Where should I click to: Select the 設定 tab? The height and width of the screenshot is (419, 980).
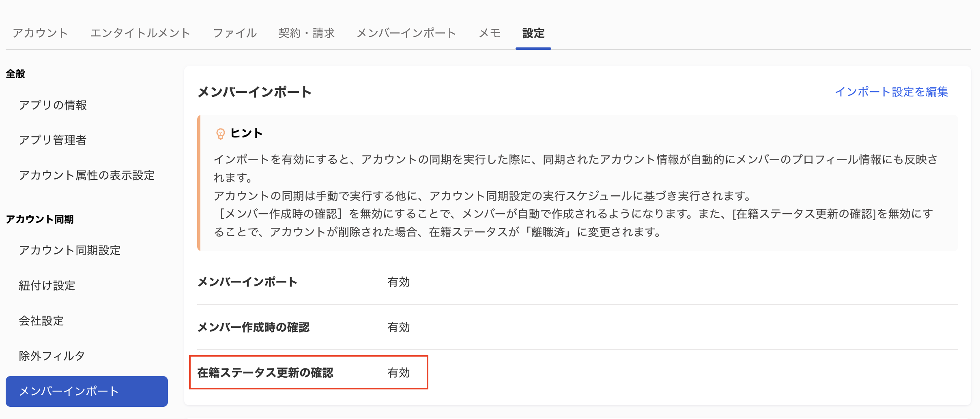point(533,33)
